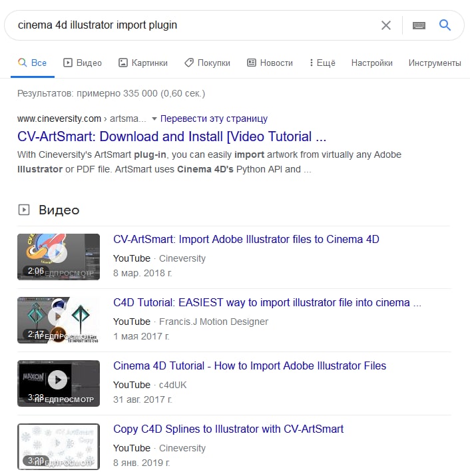Click the Видео section play icon
Viewport: 470px width, 476px height.
(x=24, y=210)
